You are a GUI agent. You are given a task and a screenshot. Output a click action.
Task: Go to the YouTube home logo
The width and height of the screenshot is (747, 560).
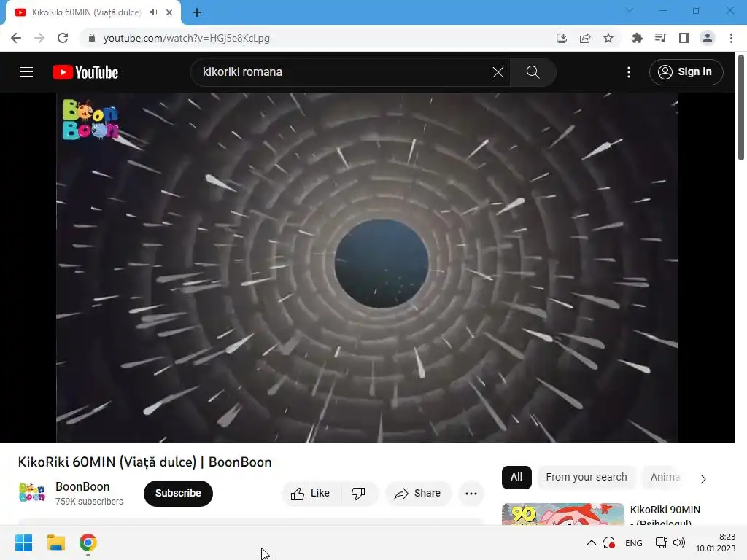85,72
